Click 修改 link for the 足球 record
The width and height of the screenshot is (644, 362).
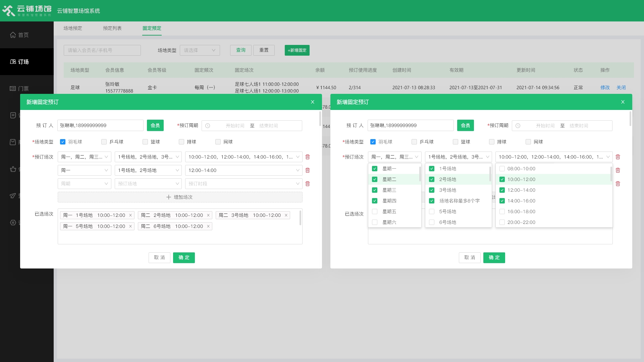pos(605,87)
